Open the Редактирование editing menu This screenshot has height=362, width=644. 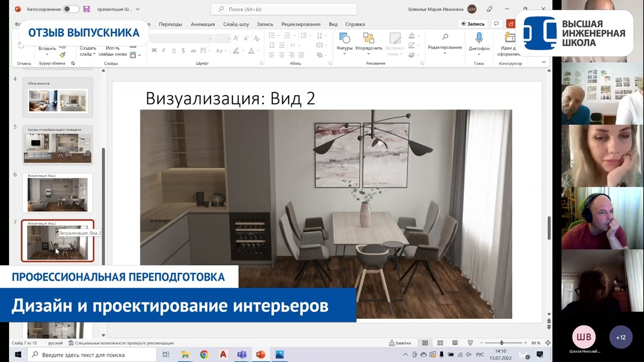point(445,42)
